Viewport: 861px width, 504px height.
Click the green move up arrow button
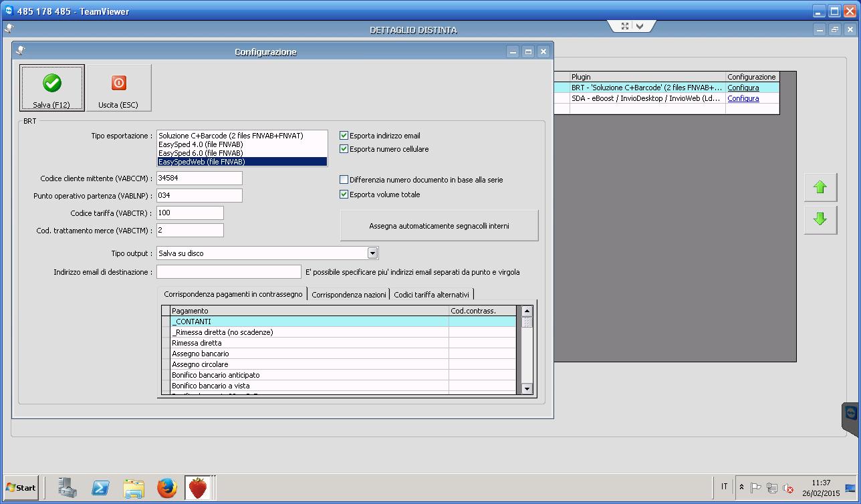click(x=820, y=188)
